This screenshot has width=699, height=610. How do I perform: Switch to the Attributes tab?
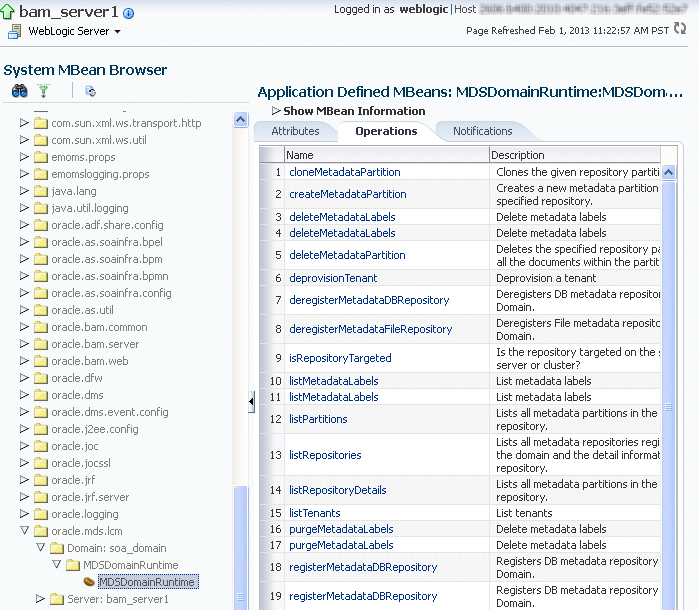295,131
